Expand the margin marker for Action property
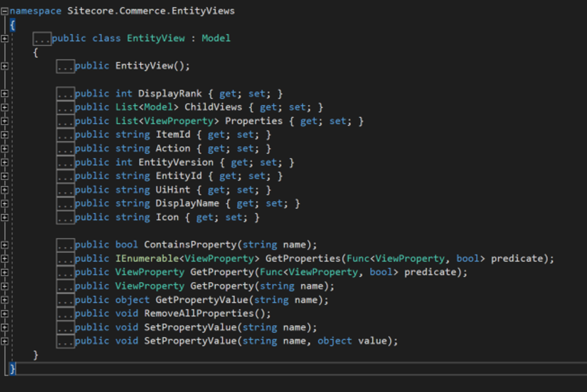Viewport: 587px width, 392px height. click(x=4, y=149)
